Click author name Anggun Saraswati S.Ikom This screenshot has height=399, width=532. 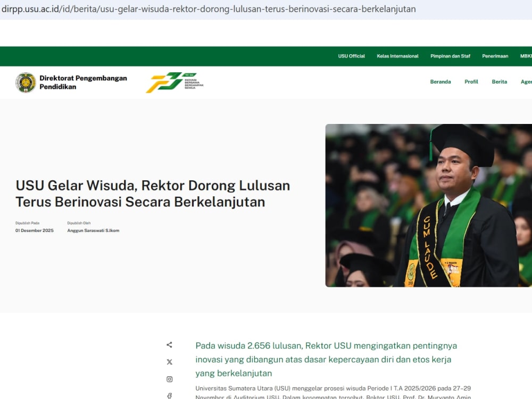(93, 230)
